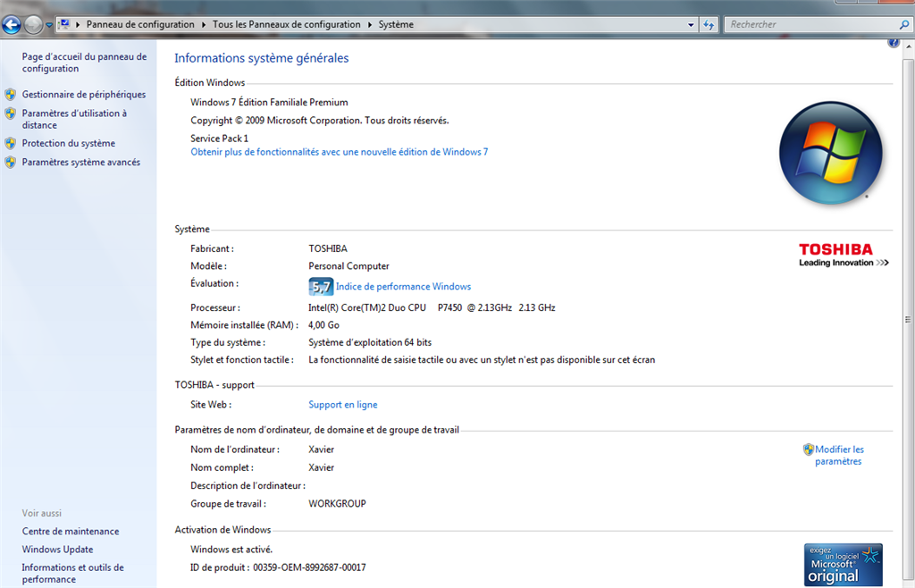Click the Toshiba Leading Innovation logo
Screen dimensions: 915x588
coord(844,255)
